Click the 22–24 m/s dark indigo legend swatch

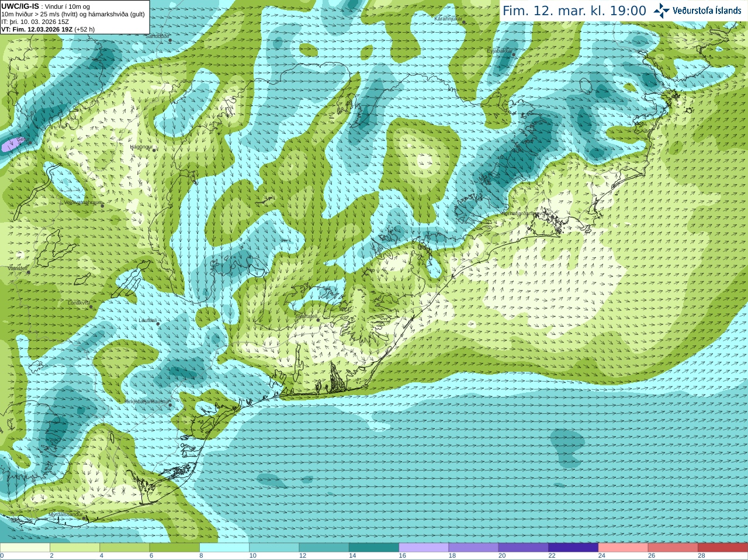[x=573, y=547]
